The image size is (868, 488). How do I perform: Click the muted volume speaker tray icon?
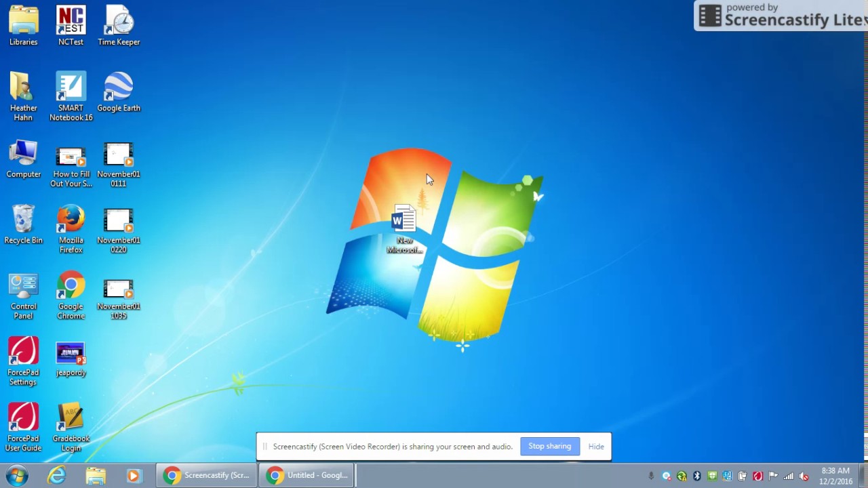[804, 476]
